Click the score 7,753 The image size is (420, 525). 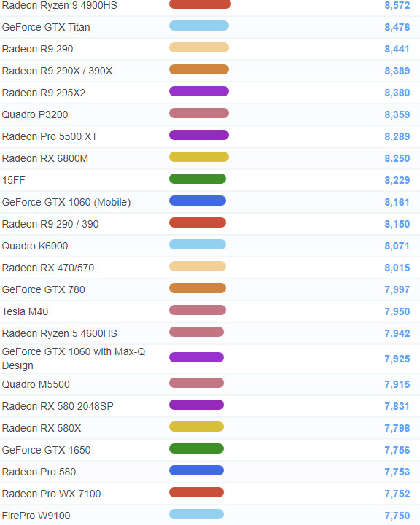pos(397,472)
